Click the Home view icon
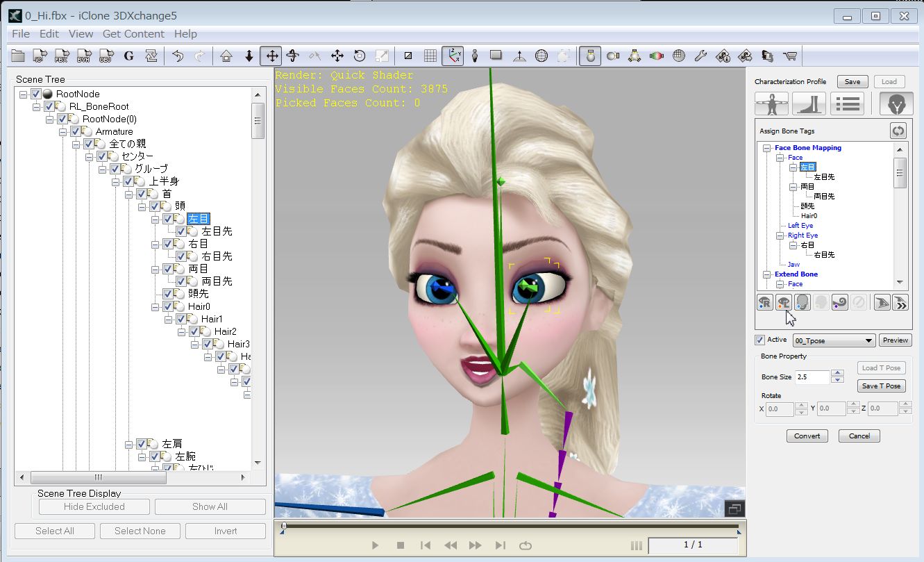This screenshot has height=562, width=924. pyautogui.click(x=226, y=56)
